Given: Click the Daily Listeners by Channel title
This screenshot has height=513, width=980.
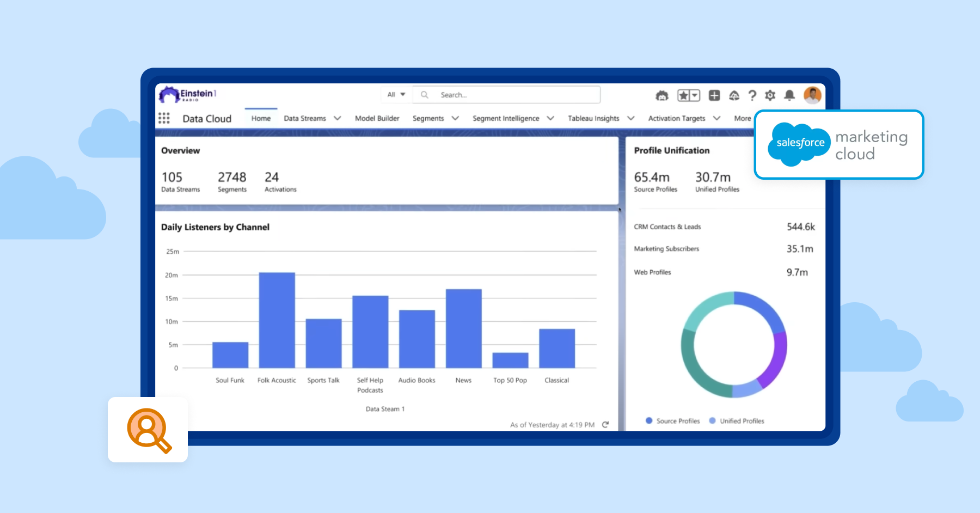Looking at the screenshot, I should click(215, 227).
